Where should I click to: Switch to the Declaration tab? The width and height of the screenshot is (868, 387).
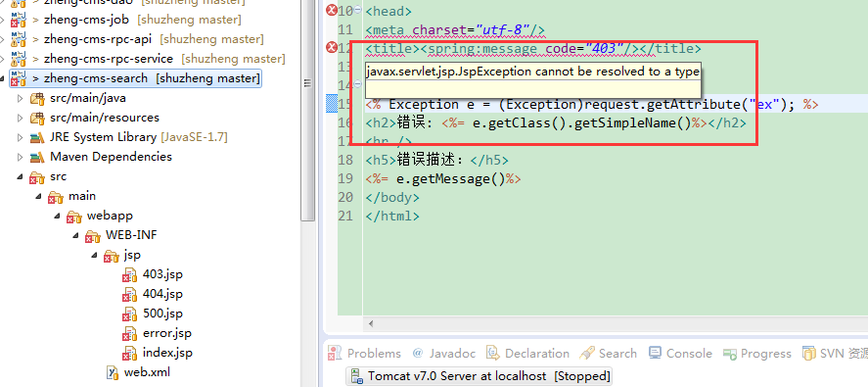pyautogui.click(x=527, y=353)
